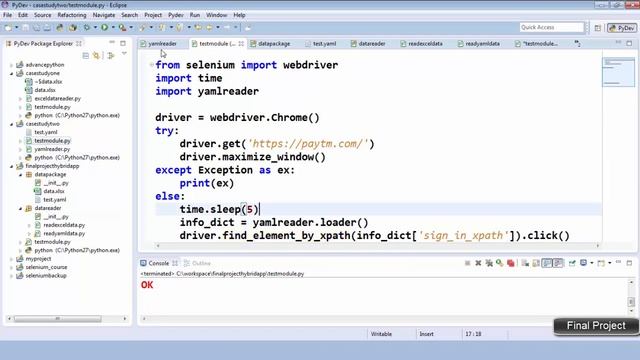Click the red Terminate All icon in Console
Viewport: 640px width, 360px height.
coord(511,263)
